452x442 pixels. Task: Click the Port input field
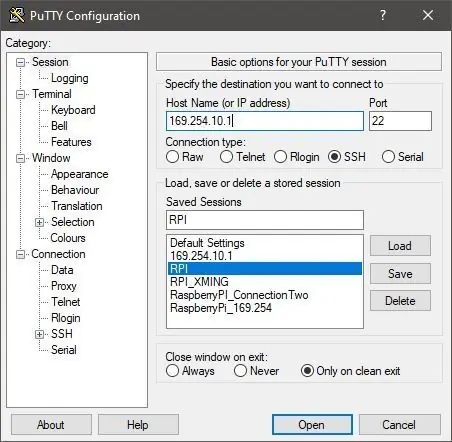tap(400, 121)
